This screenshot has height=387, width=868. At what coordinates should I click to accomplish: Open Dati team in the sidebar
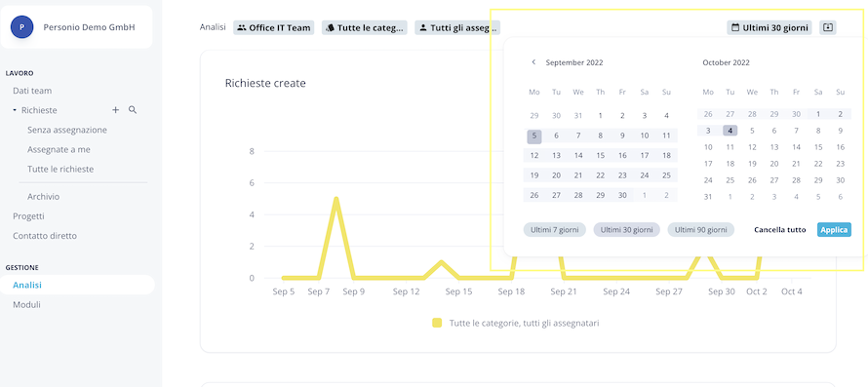click(x=32, y=91)
